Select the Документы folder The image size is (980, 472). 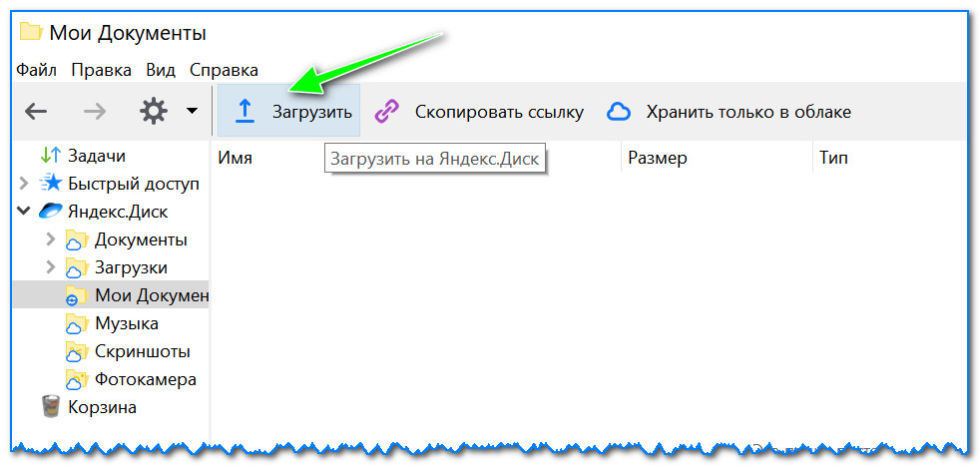pyautogui.click(x=141, y=239)
